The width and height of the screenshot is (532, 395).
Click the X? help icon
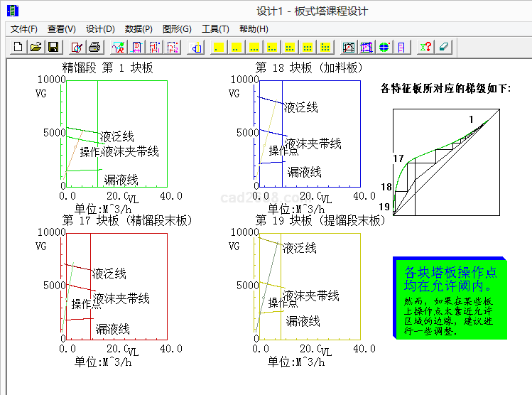425,47
